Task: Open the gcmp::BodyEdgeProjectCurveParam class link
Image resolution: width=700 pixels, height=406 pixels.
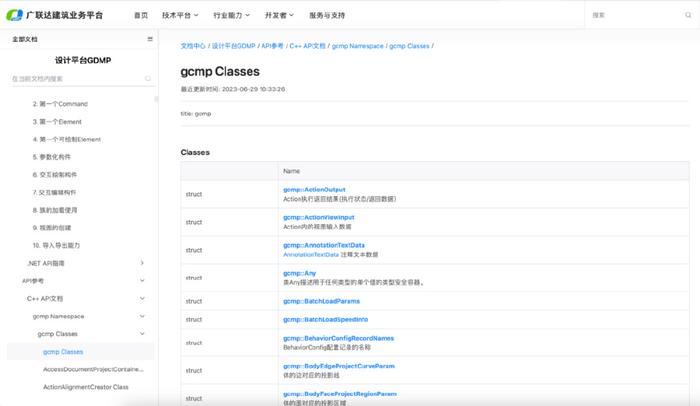Action: (339, 366)
